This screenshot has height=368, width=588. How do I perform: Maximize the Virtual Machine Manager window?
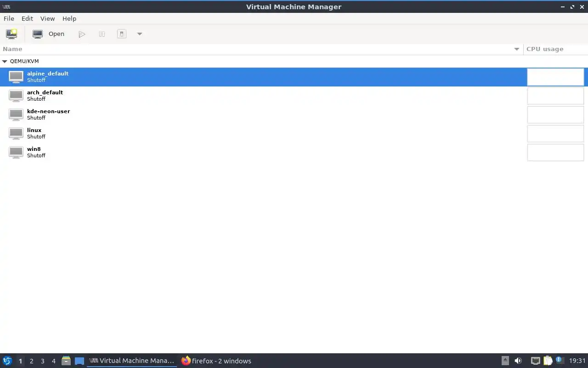coord(572,7)
